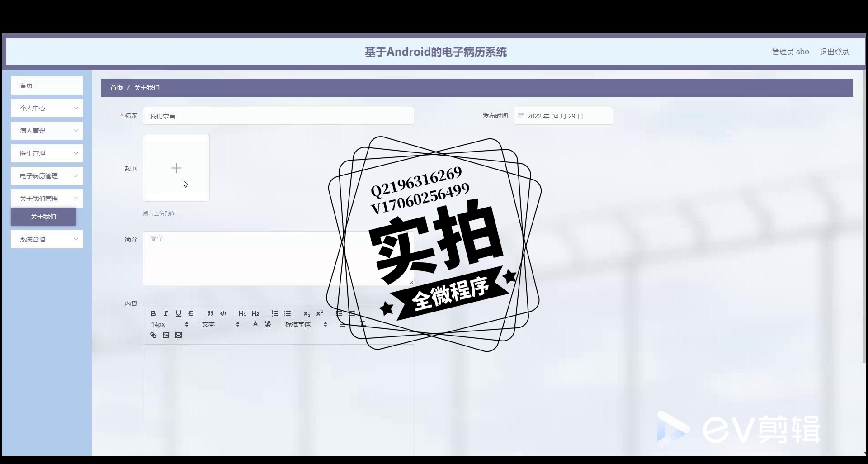
Task: Click the 退出登录 logout link
Action: 835,52
